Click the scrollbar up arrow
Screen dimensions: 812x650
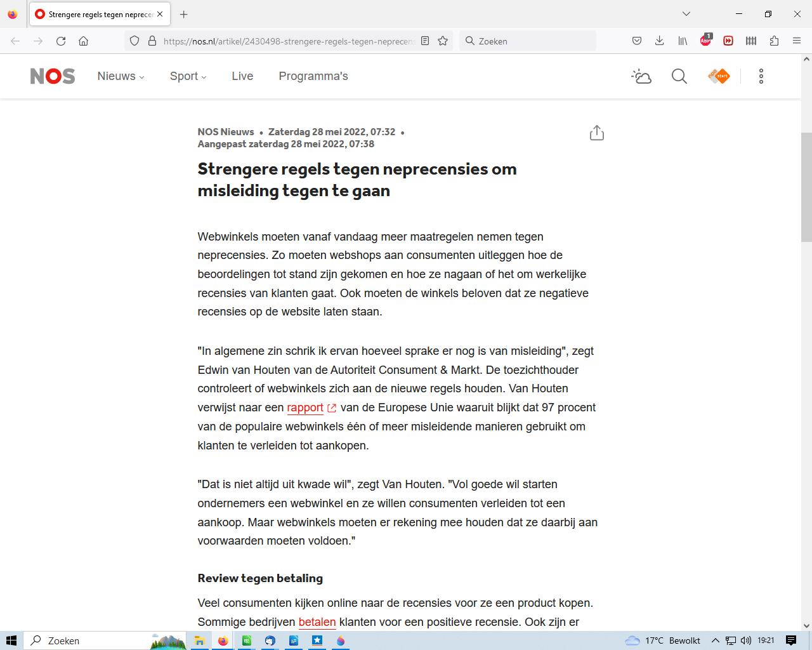tap(806, 60)
